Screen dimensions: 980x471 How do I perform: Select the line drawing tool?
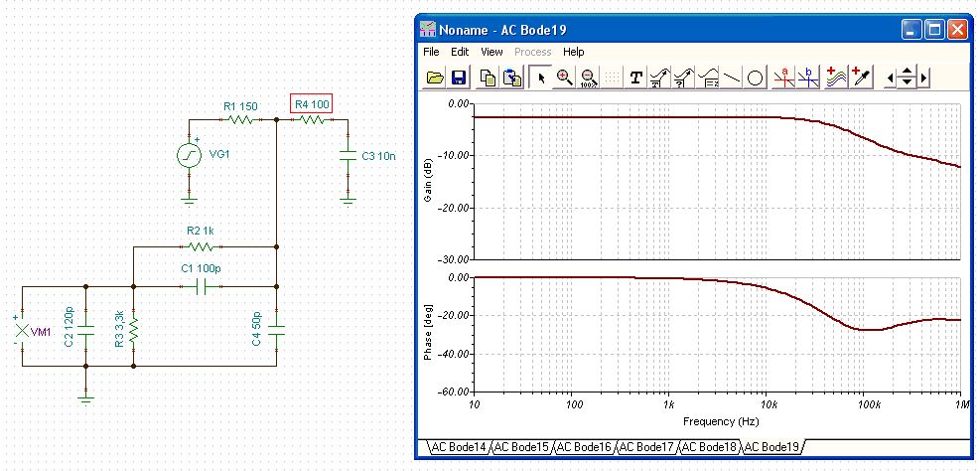[x=732, y=78]
